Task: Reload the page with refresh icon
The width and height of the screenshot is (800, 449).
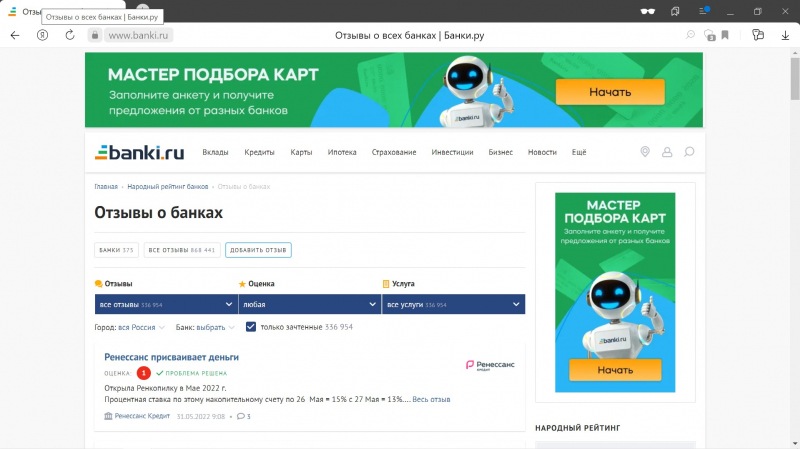Action: tap(70, 35)
